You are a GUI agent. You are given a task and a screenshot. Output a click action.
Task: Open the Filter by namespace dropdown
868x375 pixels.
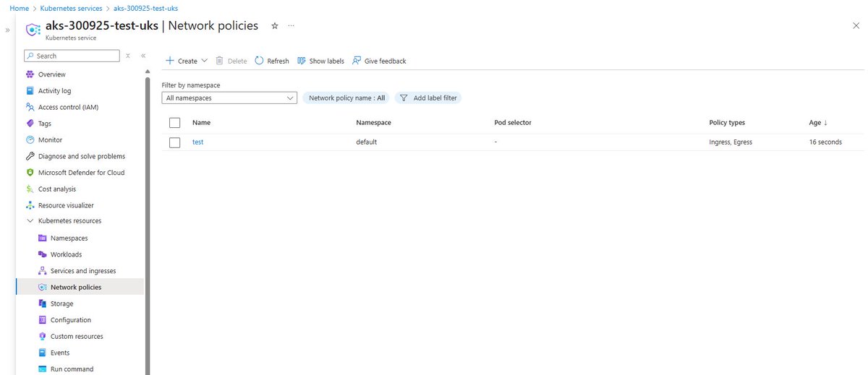229,98
